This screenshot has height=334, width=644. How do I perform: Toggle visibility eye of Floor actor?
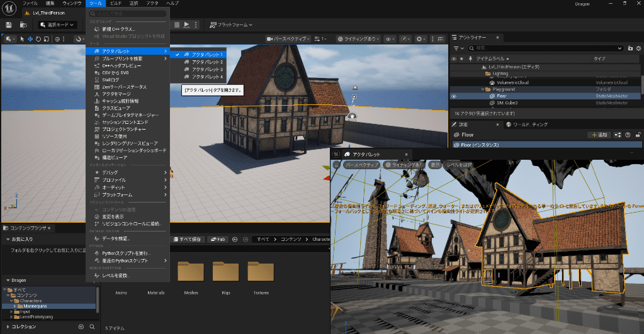pos(454,96)
